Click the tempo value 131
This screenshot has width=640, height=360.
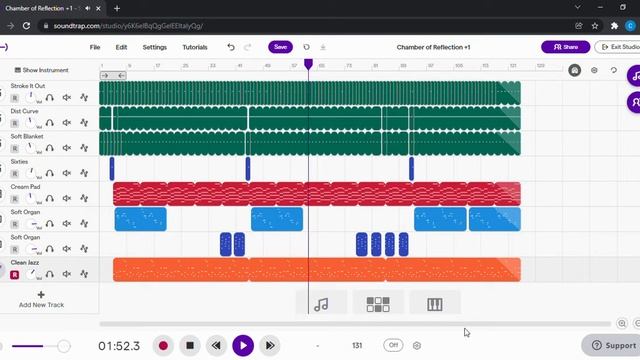pyautogui.click(x=357, y=346)
